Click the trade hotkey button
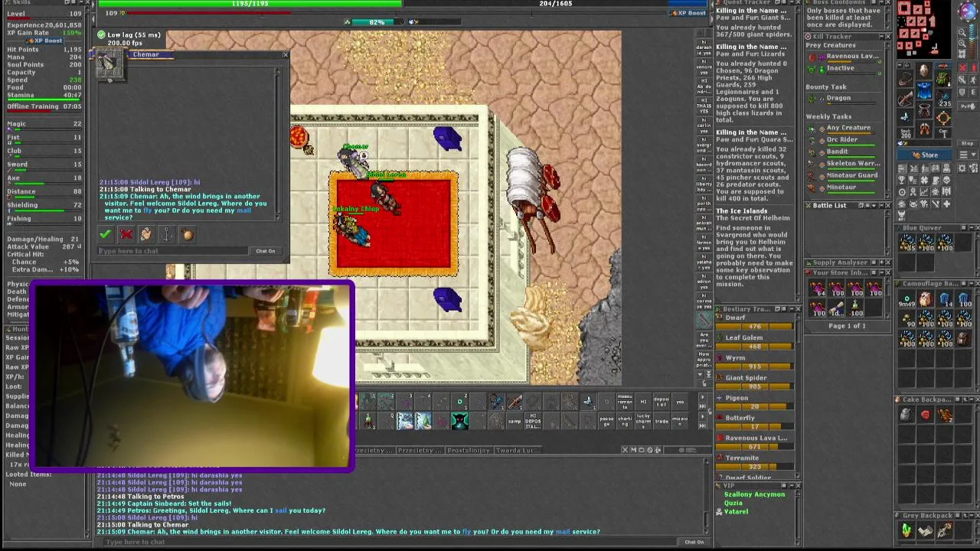This screenshot has width=980, height=551. [x=661, y=421]
